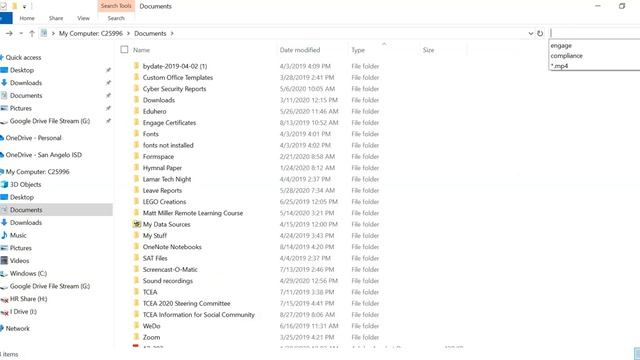Refresh the Documents folder
Viewport: 640px width, 360px height.
tap(540, 33)
